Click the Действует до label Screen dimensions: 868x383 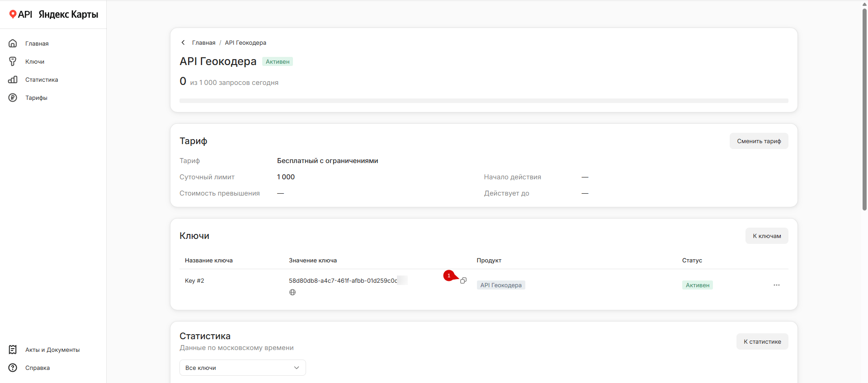[x=507, y=193]
